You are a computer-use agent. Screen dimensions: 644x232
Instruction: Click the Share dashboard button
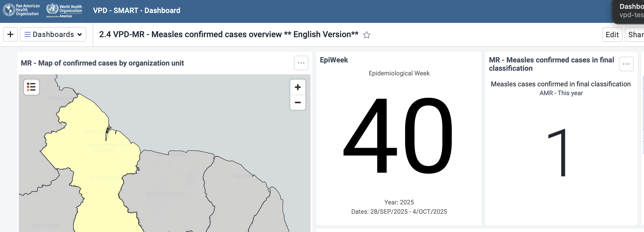pyautogui.click(x=635, y=35)
